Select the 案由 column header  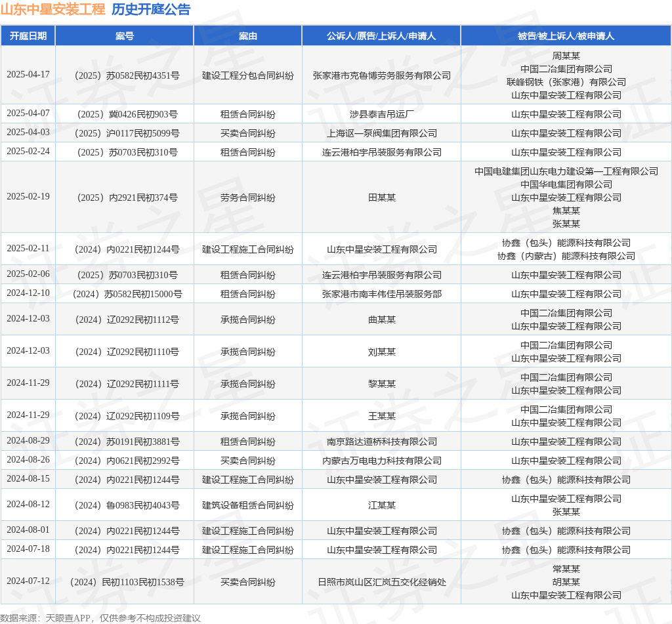tap(248, 36)
